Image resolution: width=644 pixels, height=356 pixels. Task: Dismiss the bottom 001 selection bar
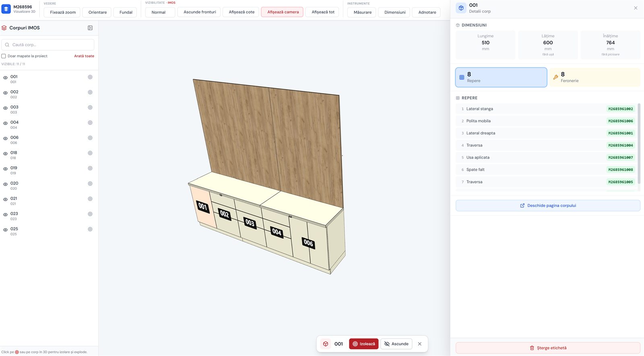pyautogui.click(x=420, y=344)
